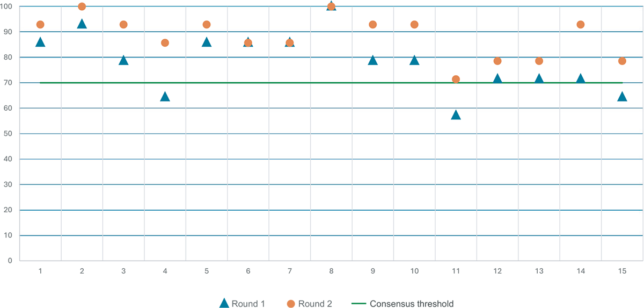Click the blue triangle in the fourth column
The height and width of the screenshot is (308, 644).
(165, 97)
